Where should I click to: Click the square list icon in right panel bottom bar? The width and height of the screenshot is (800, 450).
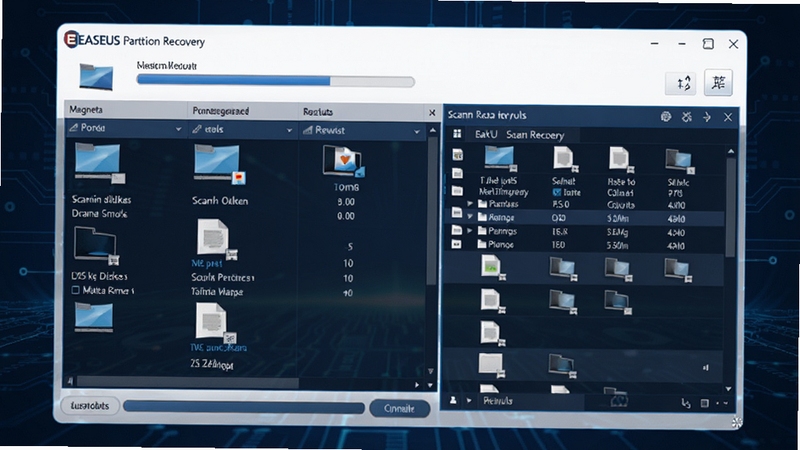pyautogui.click(x=705, y=404)
